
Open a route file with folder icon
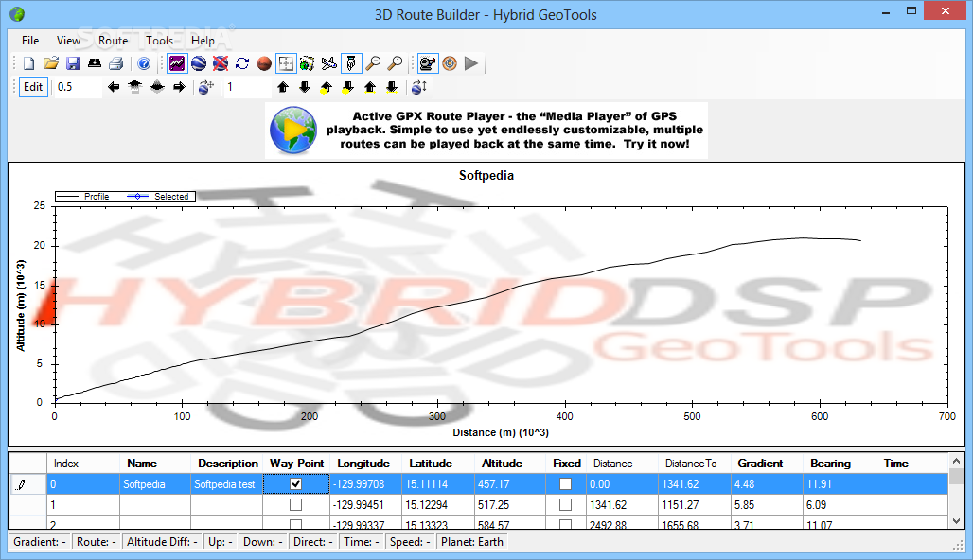click(x=51, y=63)
